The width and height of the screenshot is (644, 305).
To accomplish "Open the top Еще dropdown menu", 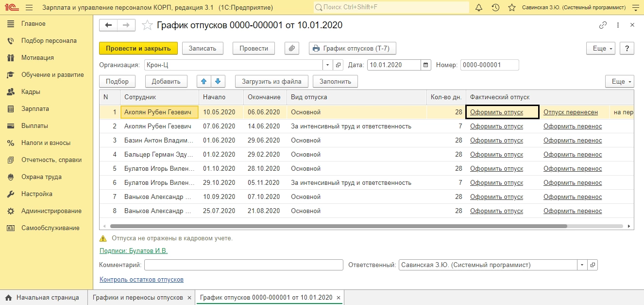I will [x=601, y=49].
